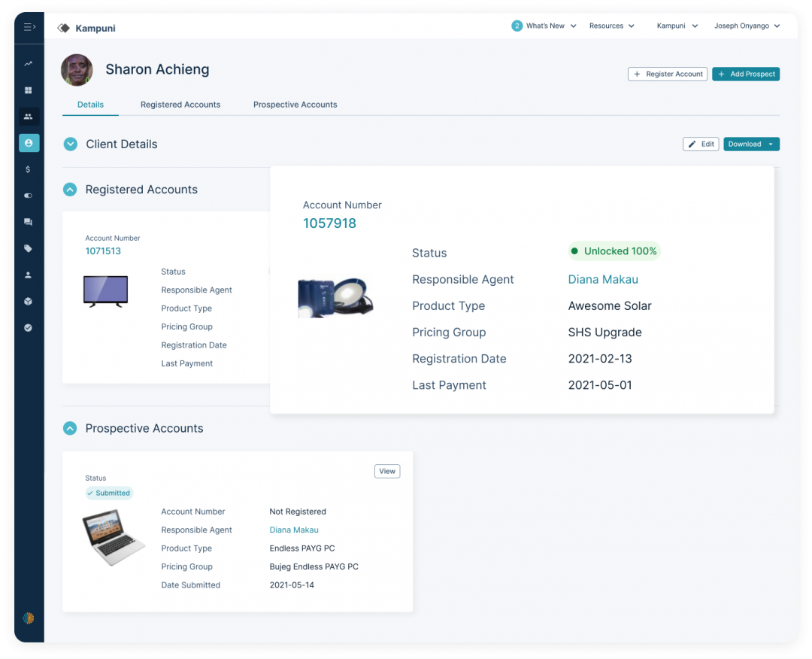Click the checkmark circle icon in sidebar
This screenshot has width=812, height=659.
point(29,328)
